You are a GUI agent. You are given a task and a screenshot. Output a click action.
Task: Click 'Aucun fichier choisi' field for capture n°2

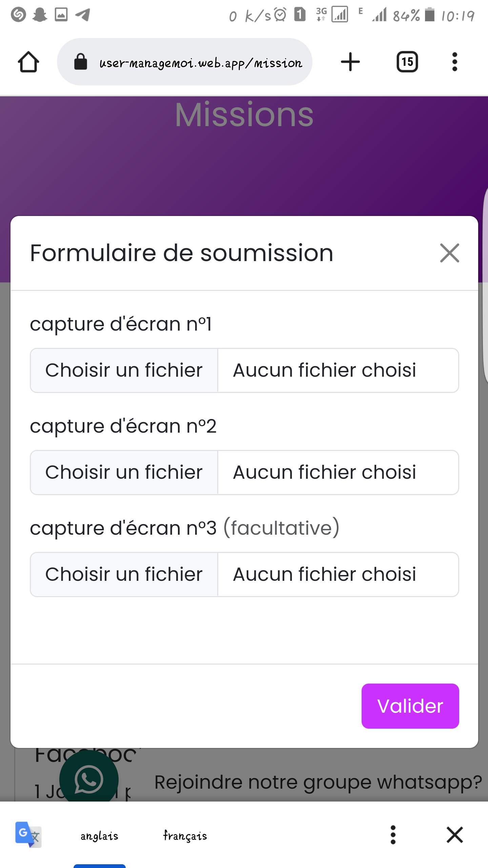point(338,472)
